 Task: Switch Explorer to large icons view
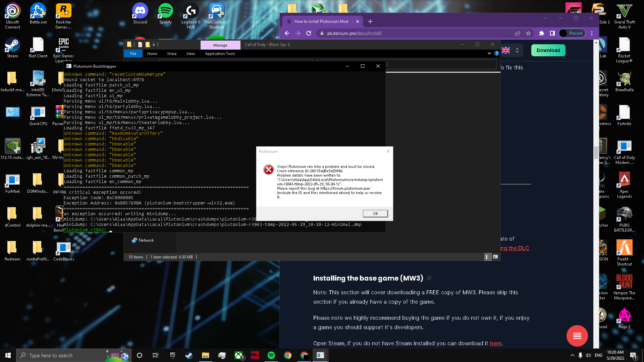pyautogui.click(x=495, y=257)
